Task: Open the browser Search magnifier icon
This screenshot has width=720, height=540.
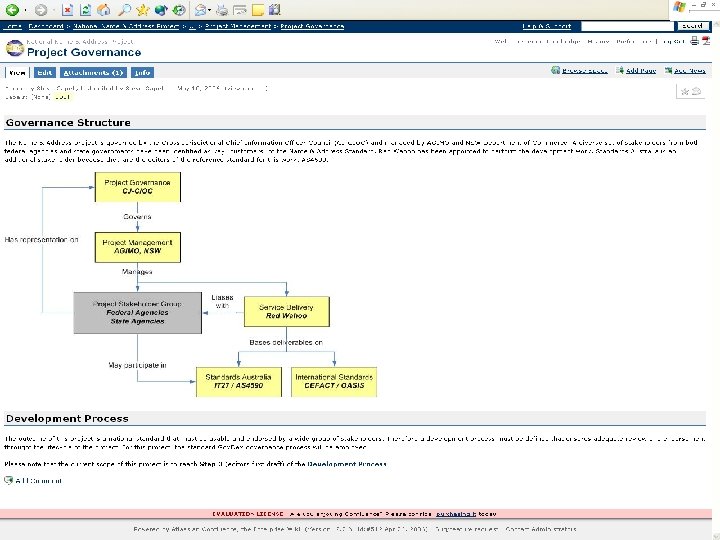Action: click(x=124, y=10)
